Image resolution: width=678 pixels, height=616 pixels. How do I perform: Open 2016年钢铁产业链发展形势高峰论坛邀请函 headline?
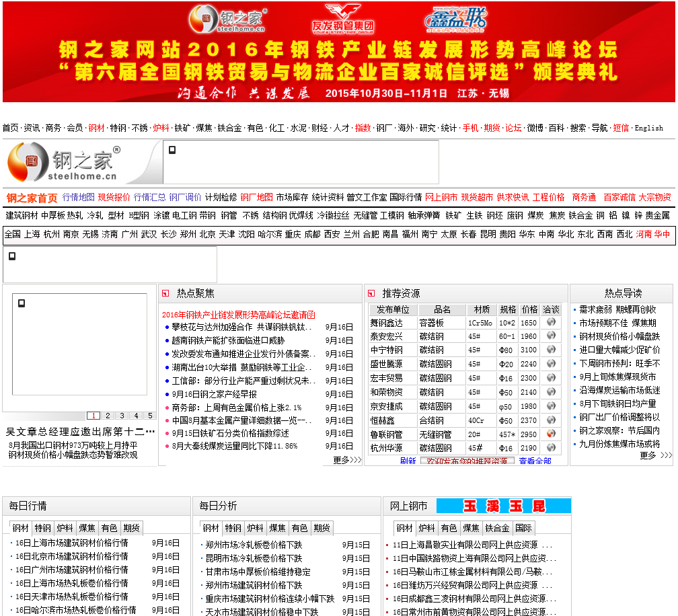tap(239, 315)
